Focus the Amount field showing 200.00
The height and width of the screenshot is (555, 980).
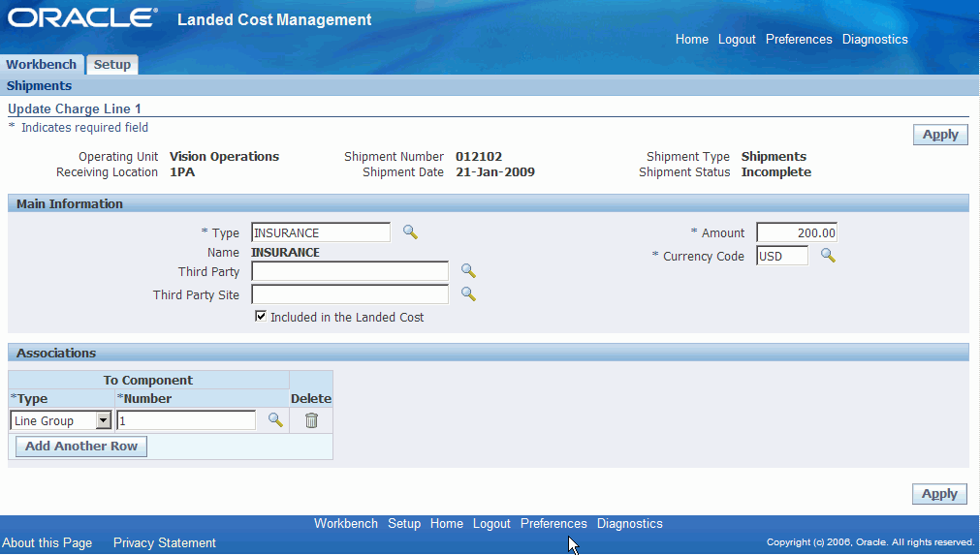[797, 232]
